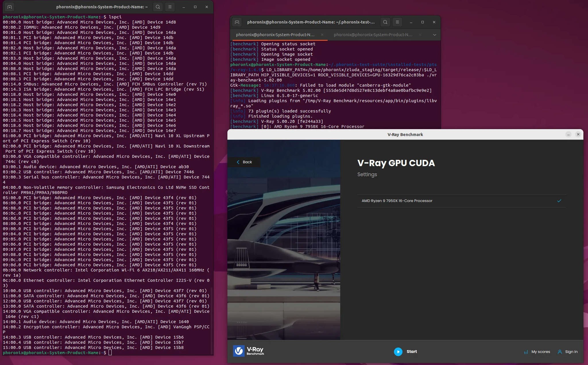Close the first terminal tab
The image size is (588, 365).
click(322, 35)
